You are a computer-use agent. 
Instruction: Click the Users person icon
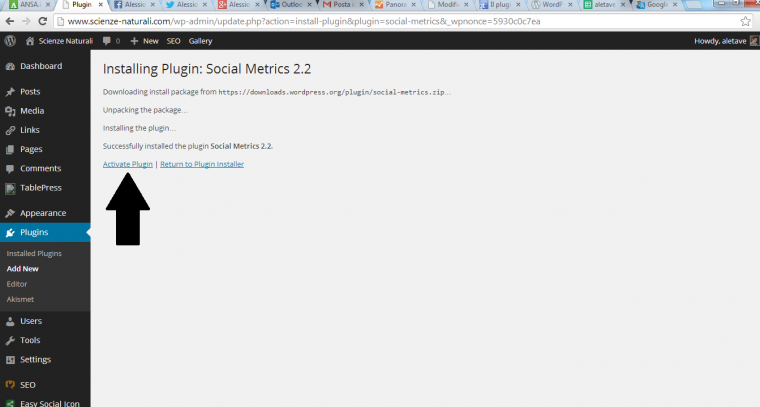coord(10,321)
